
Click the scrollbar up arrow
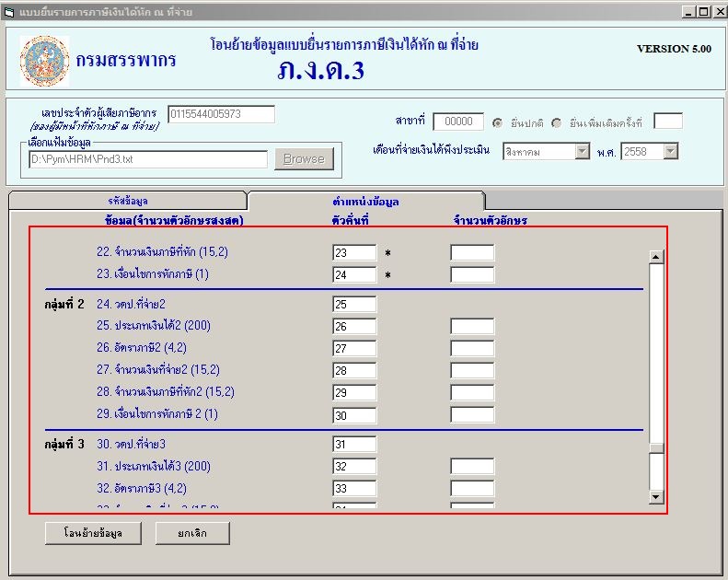pyautogui.click(x=655, y=257)
